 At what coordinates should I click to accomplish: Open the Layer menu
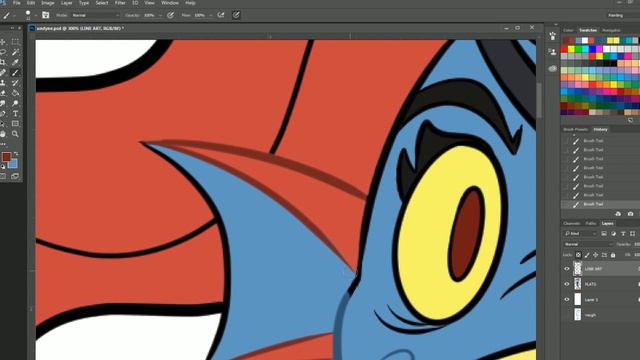tap(67, 3)
